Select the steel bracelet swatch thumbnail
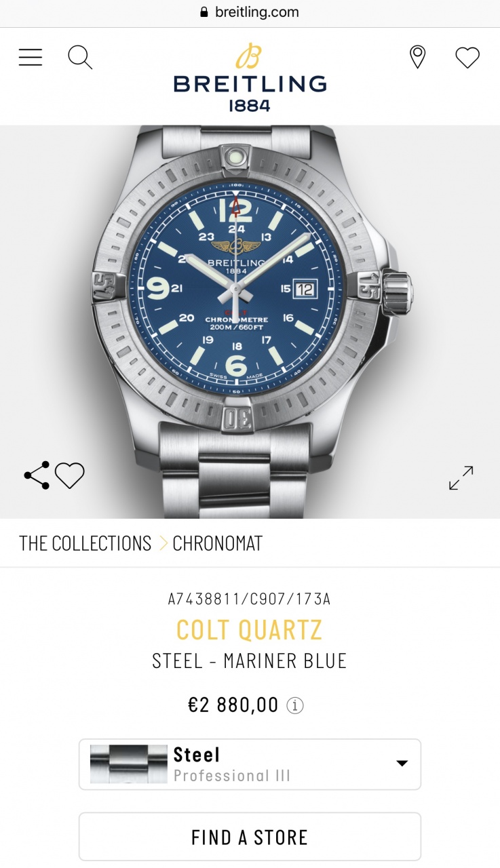The height and width of the screenshot is (868, 500). pos(129,764)
